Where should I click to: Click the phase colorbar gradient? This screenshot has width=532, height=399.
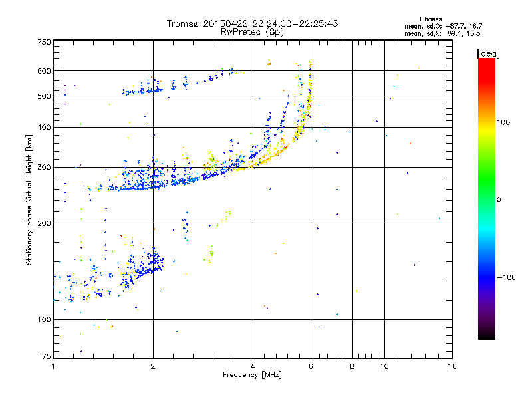click(487, 198)
